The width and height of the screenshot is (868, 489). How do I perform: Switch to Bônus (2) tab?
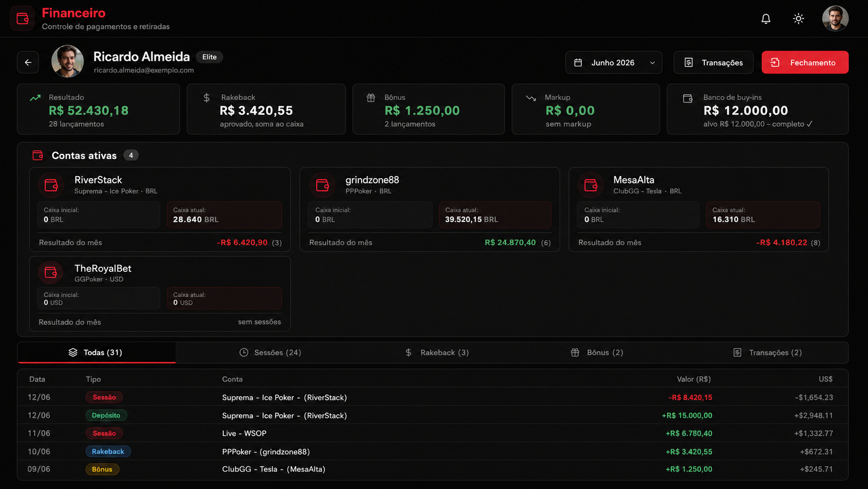pyautogui.click(x=596, y=352)
